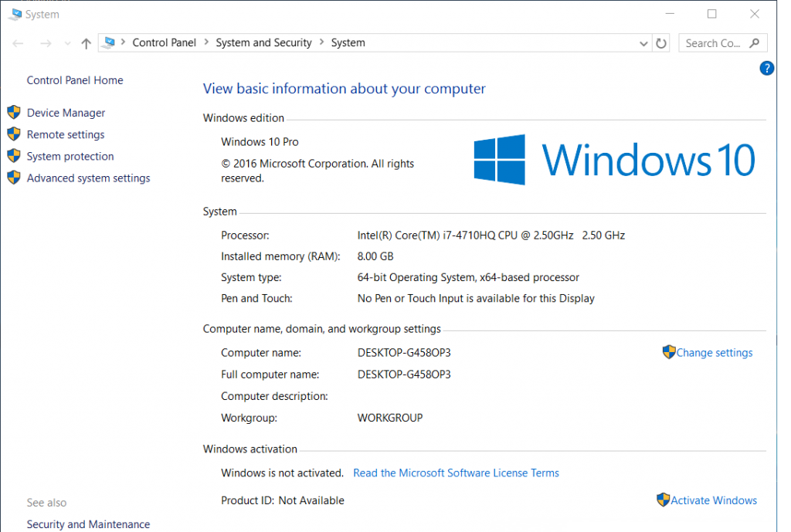791x532 pixels.
Task: Expand the recent pages chevron beside forward arrow
Action: click(x=67, y=43)
